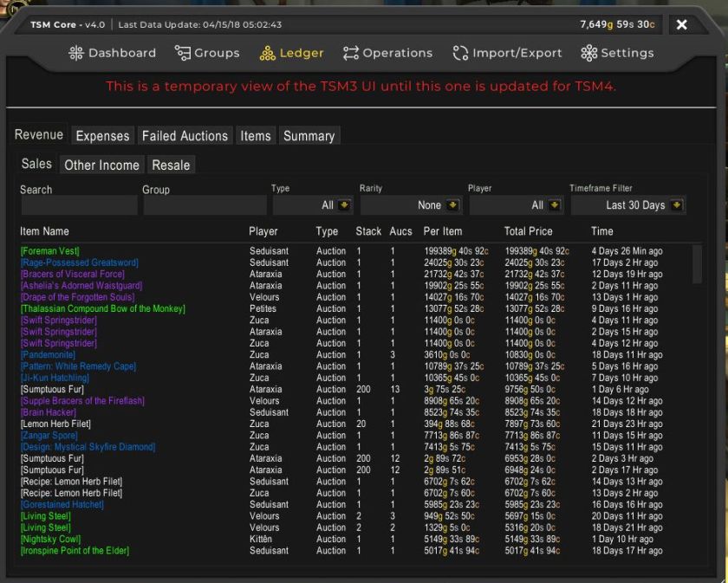The width and height of the screenshot is (728, 583).
Task: Expand the Rarity filter dropdown
Action: (452, 205)
